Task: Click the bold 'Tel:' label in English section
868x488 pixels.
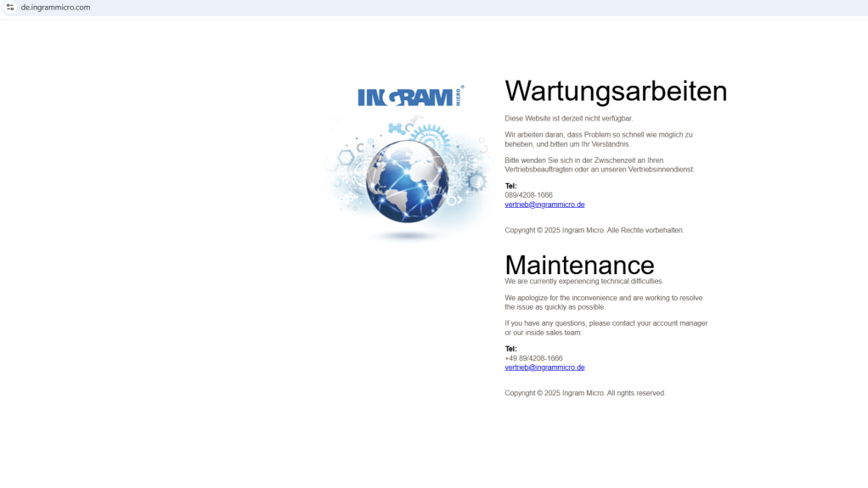Action: (x=510, y=349)
